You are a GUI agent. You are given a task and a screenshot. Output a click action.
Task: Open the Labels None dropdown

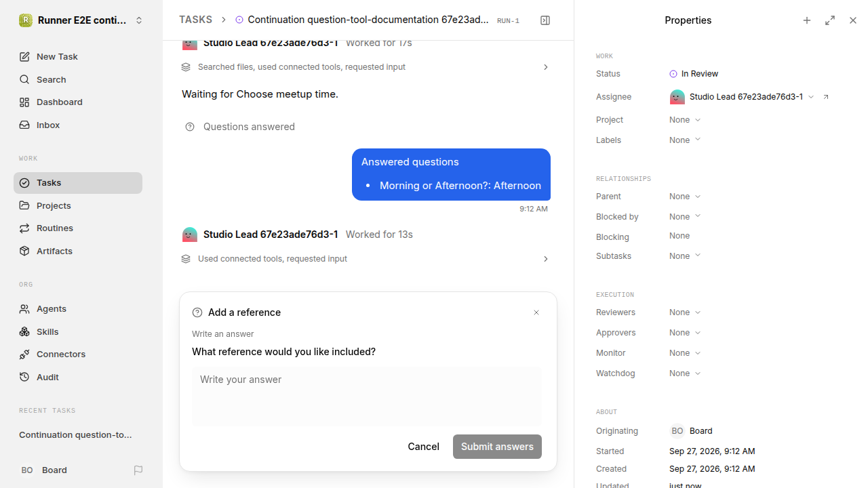pos(685,140)
